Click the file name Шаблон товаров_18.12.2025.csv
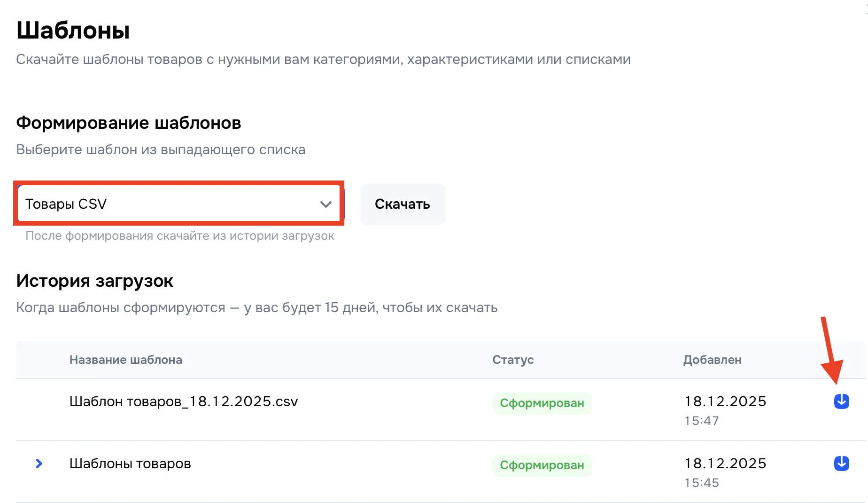The width and height of the screenshot is (868, 503). point(184,401)
